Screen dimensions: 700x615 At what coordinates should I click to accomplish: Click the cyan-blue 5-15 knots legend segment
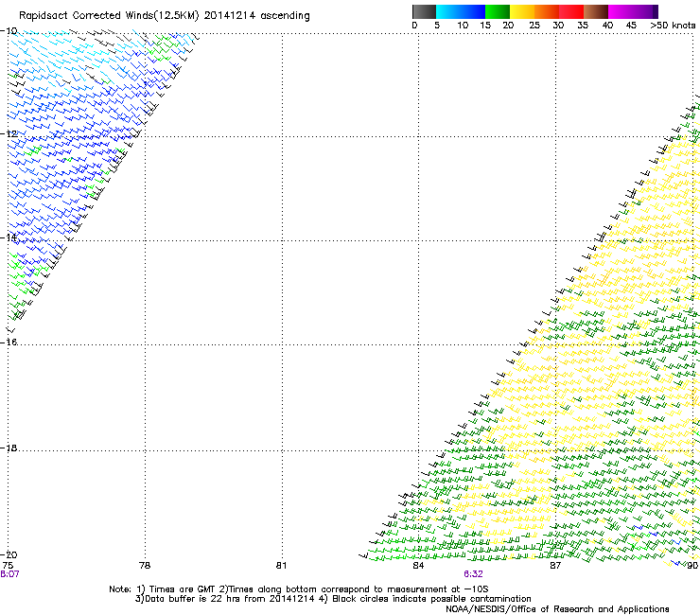coord(461,11)
